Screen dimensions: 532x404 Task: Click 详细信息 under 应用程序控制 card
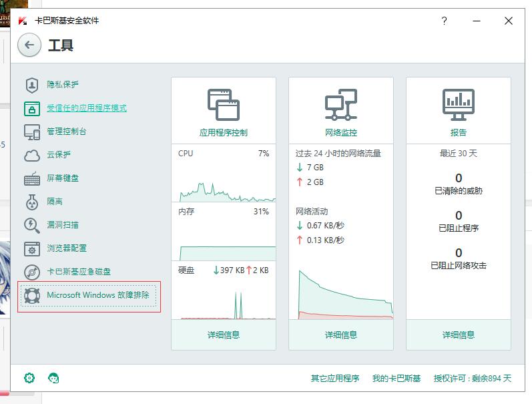pyautogui.click(x=224, y=335)
